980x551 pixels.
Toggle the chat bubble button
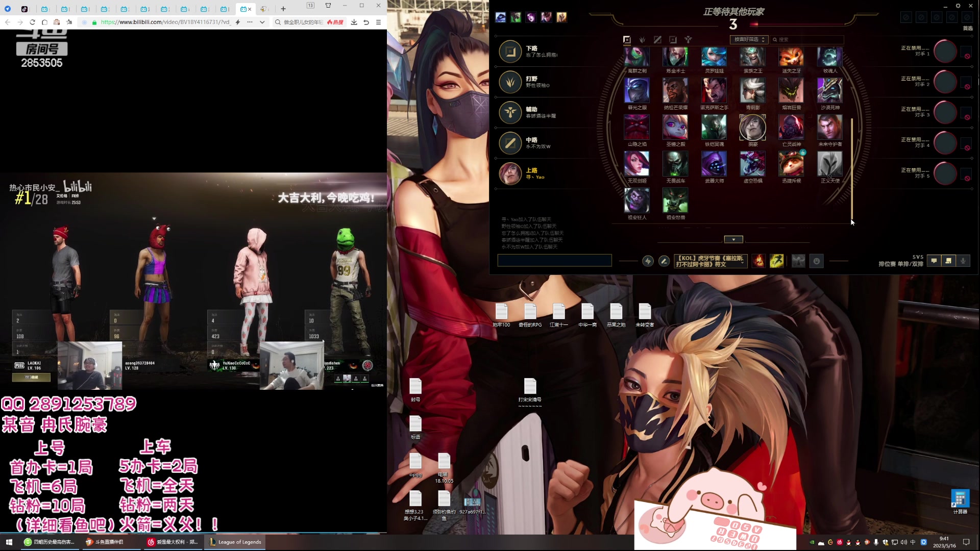pyautogui.click(x=934, y=261)
